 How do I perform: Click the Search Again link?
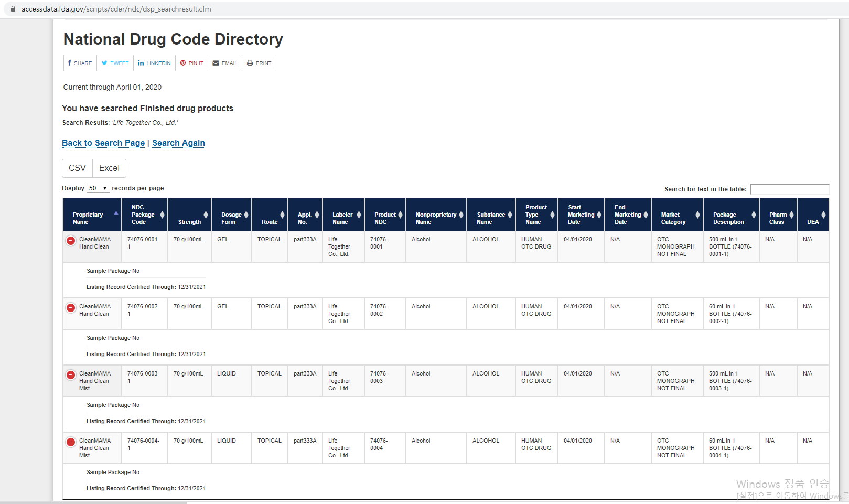(178, 143)
